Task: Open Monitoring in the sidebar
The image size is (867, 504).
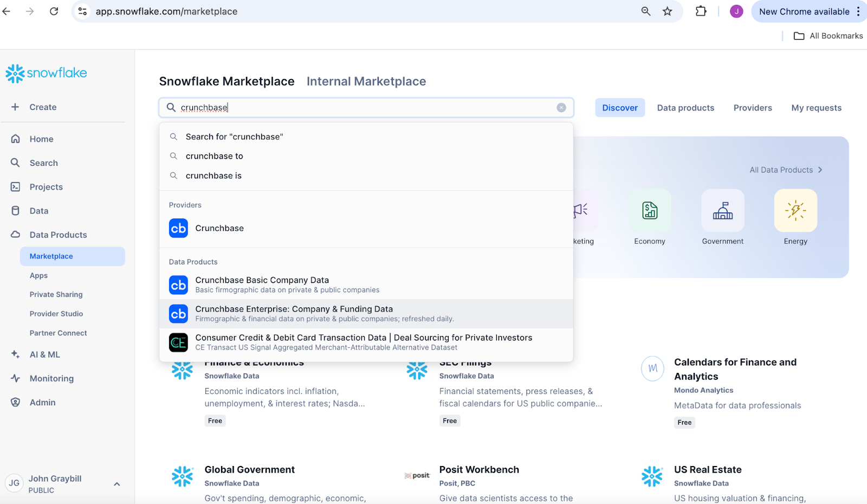Action: 51,378
